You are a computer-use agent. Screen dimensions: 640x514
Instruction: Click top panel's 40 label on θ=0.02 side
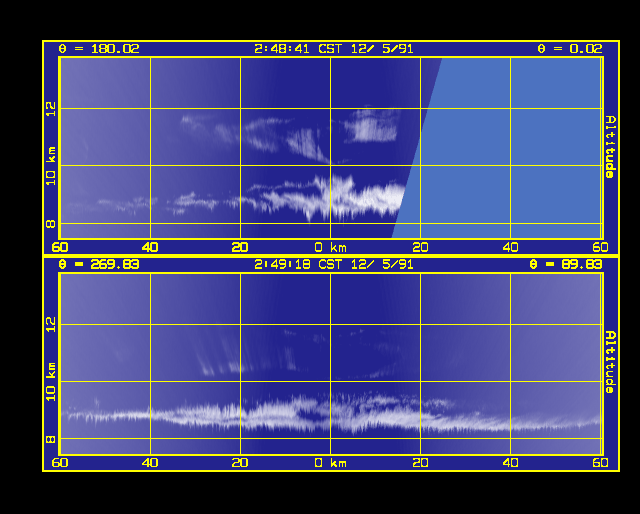pos(510,247)
